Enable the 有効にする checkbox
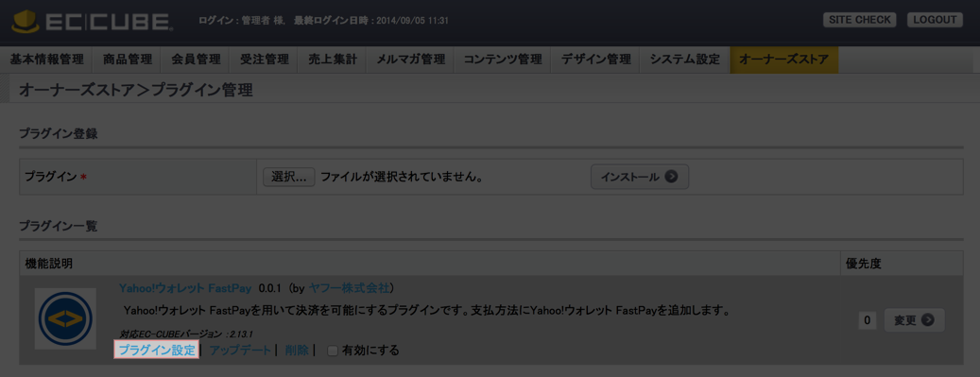 click(333, 351)
